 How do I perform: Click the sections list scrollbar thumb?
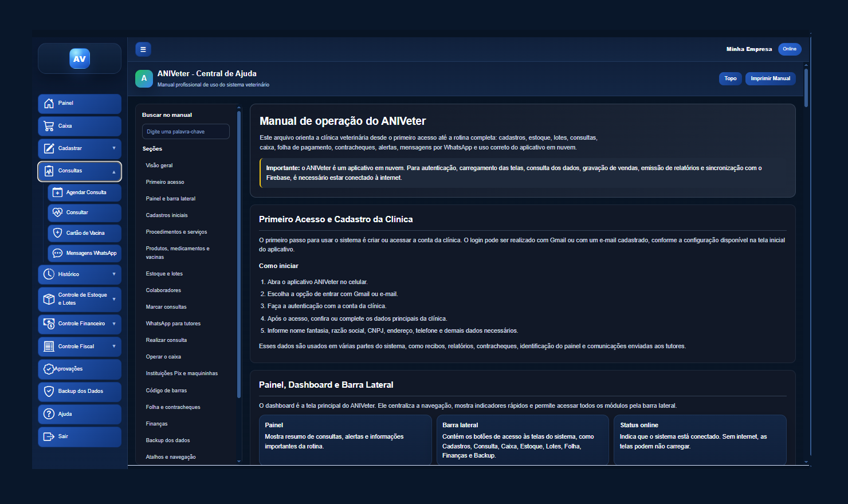239,254
